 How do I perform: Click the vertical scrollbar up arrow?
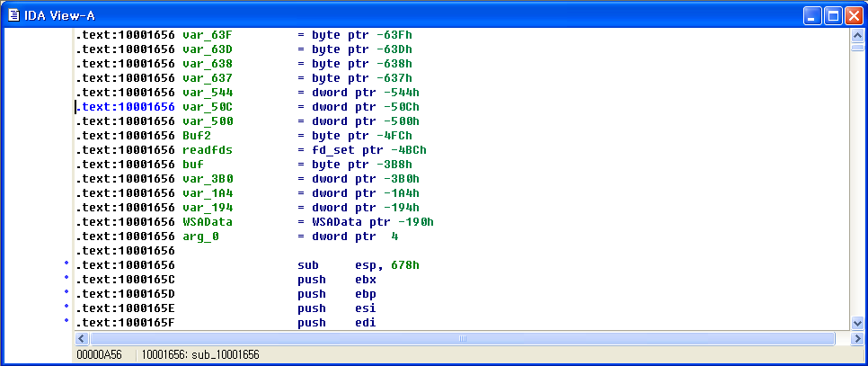857,35
